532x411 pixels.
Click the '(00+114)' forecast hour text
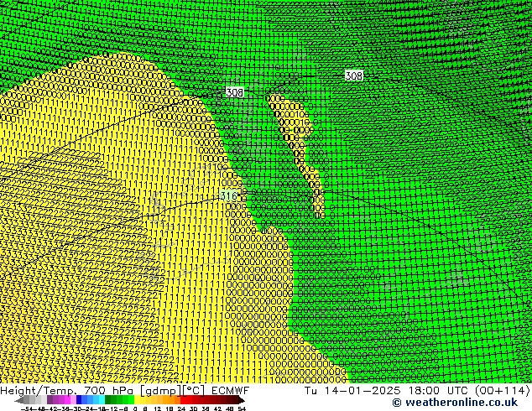pos(502,391)
